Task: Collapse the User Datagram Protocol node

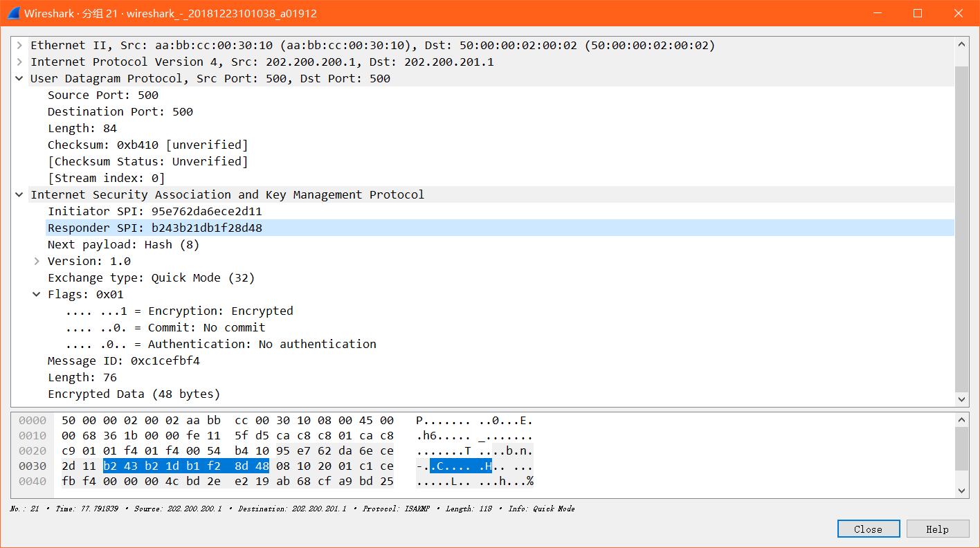Action: click(20, 78)
